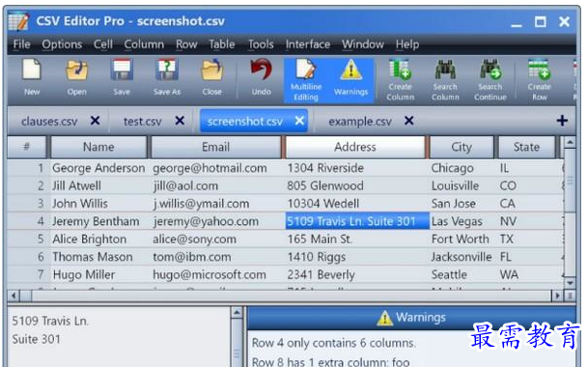The height and width of the screenshot is (367, 588).
Task: Open the Interface menu
Action: pos(308,44)
